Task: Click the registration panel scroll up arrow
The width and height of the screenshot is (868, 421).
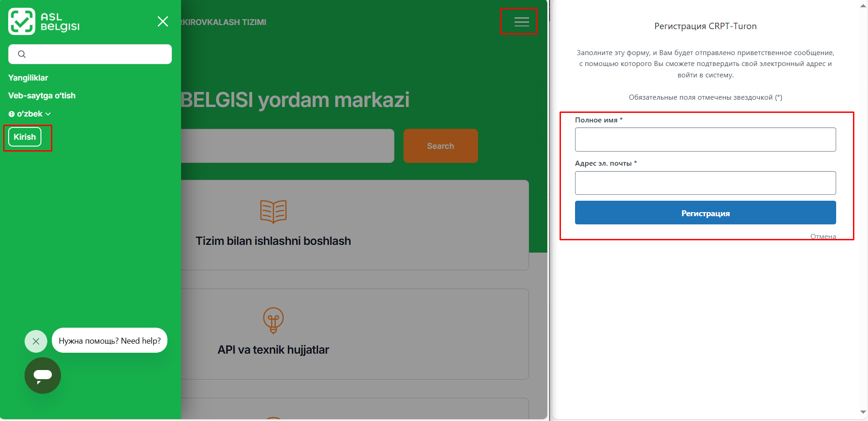Action: tap(863, 5)
